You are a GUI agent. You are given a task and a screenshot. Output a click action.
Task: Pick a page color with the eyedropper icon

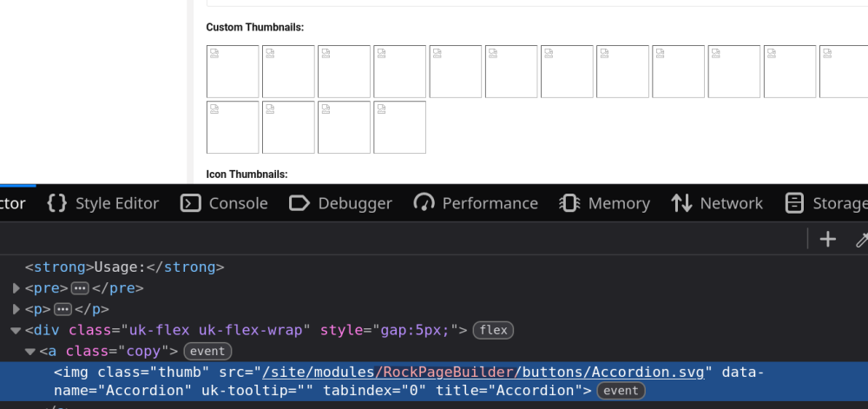tap(862, 240)
